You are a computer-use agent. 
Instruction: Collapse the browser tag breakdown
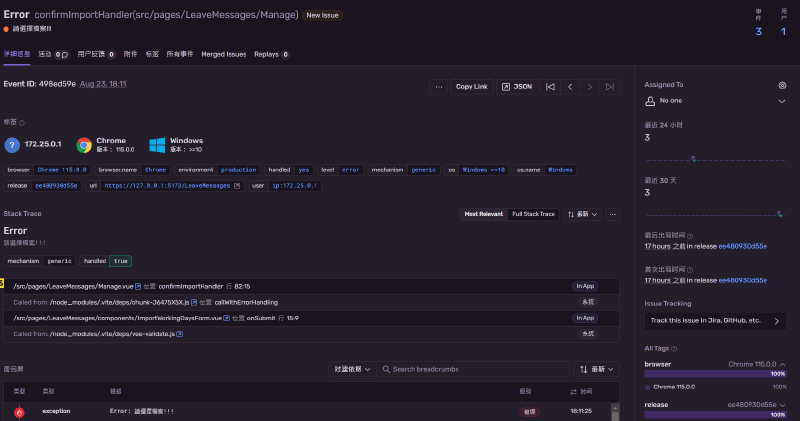click(782, 364)
